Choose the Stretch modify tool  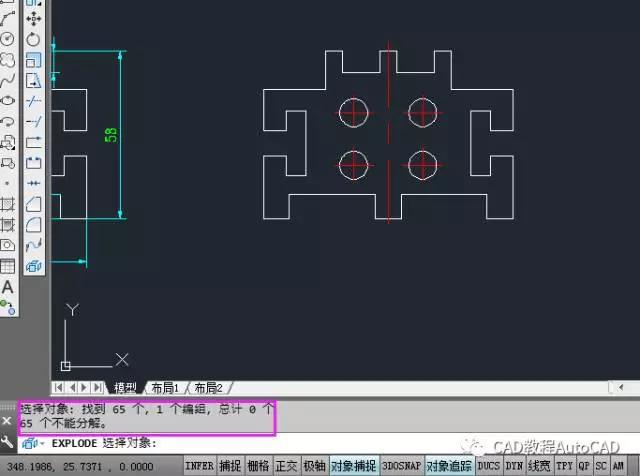(33, 80)
